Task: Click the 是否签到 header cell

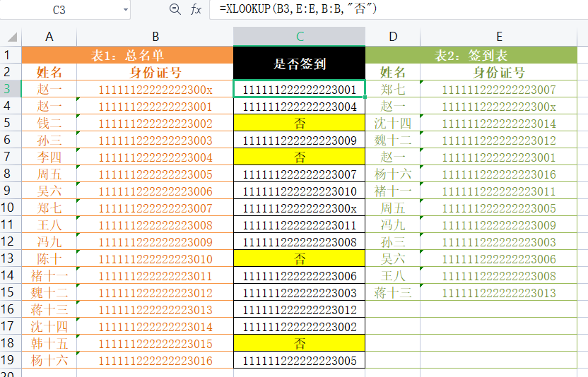Action: 299,64
